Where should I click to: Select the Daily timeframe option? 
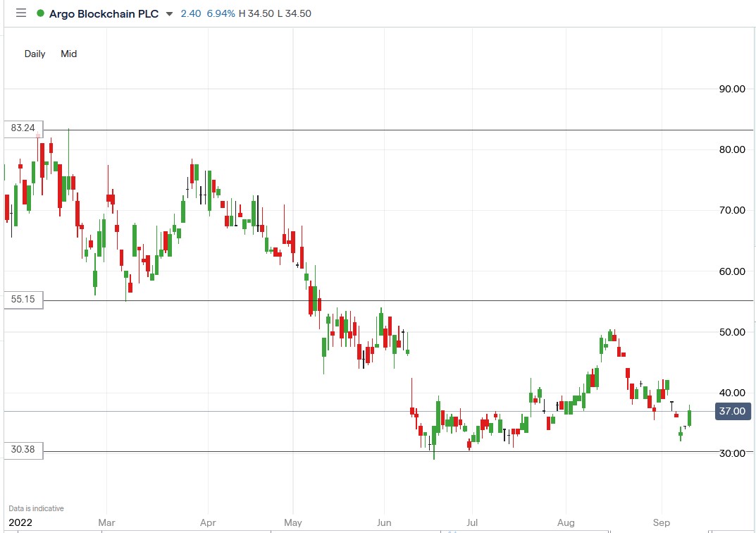coord(34,54)
